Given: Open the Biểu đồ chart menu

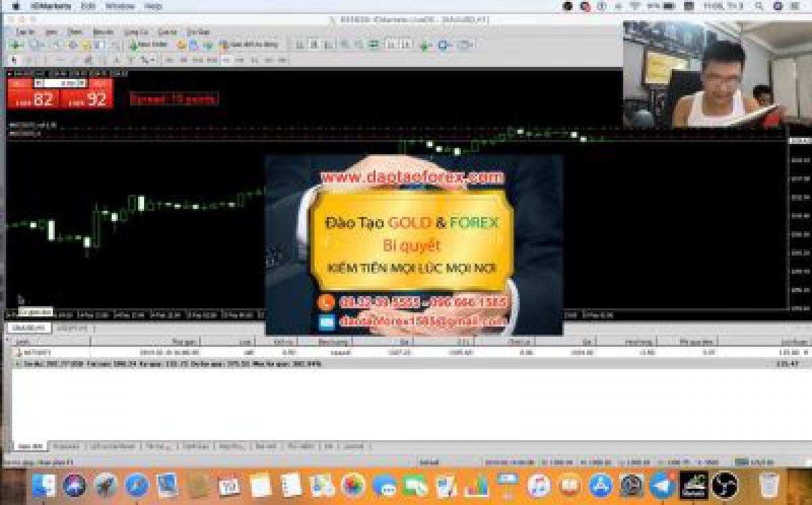Looking at the screenshot, I should [x=104, y=32].
